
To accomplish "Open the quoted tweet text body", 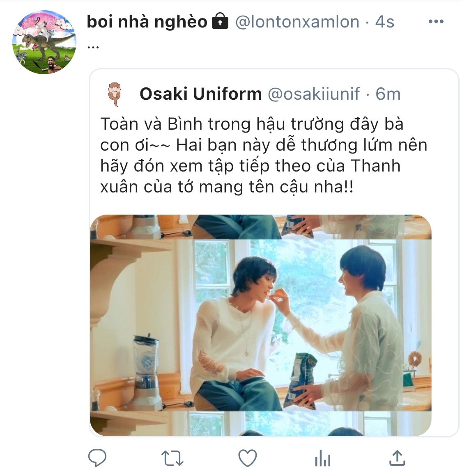I will [264, 155].
